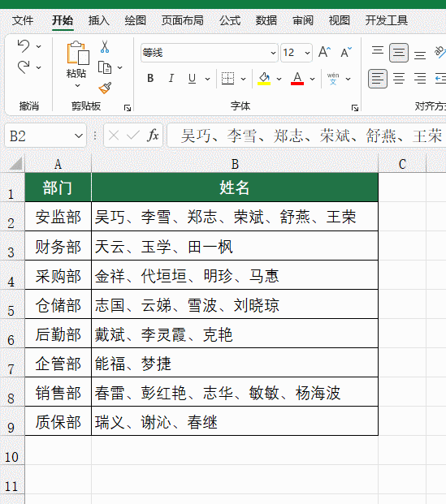Select row 10 header
The width and height of the screenshot is (446, 504).
tap(12, 450)
